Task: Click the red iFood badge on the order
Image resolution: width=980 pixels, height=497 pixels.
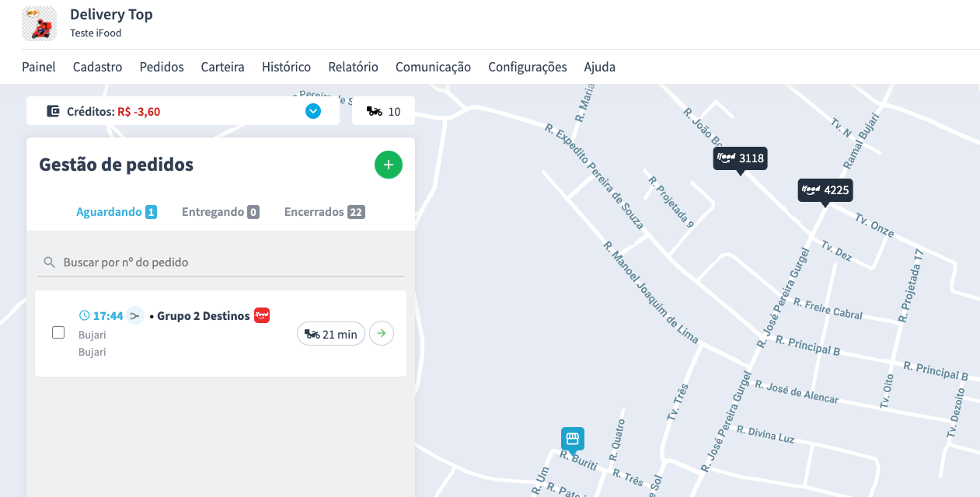Action: [262, 315]
